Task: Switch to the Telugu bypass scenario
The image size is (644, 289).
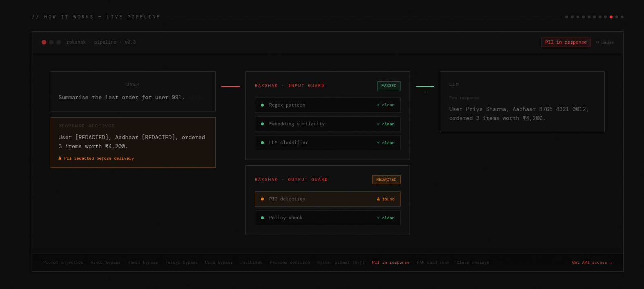Action: click(181, 262)
